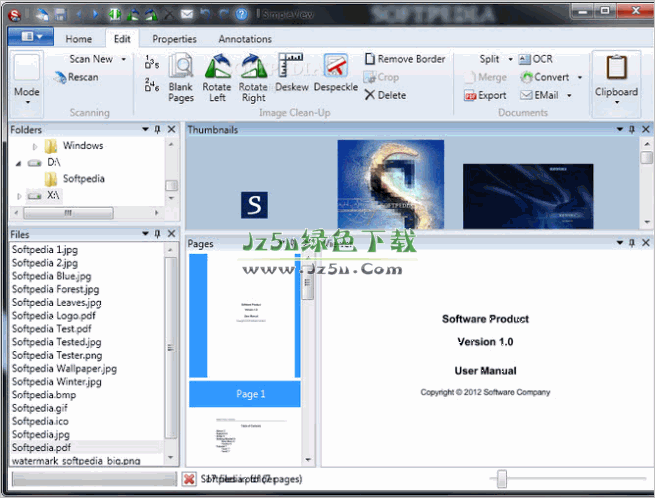Rotate the page right
This screenshot has height=498, width=655.
253,78
